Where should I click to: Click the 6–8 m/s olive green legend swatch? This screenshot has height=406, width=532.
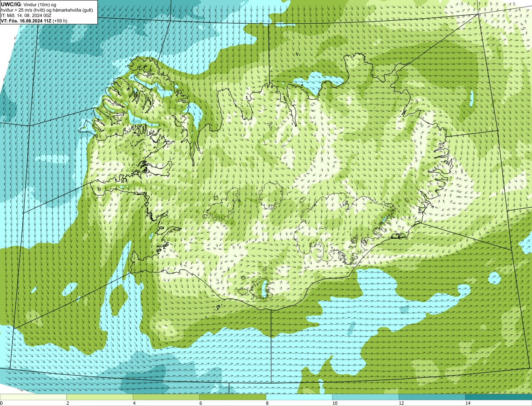click(x=233, y=397)
